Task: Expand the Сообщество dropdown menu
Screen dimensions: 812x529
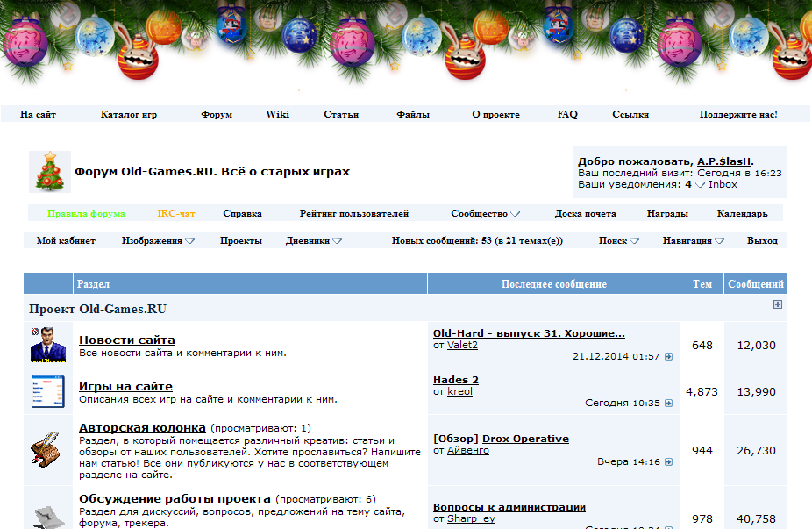Action: (515, 213)
